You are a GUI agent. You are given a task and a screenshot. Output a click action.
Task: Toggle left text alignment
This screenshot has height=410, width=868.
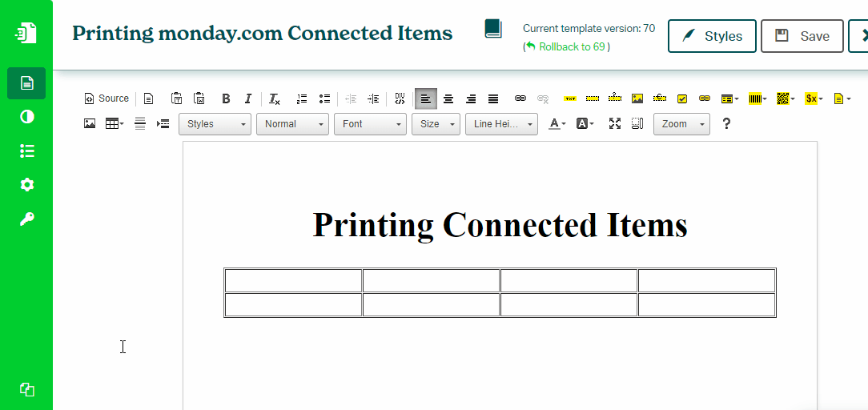[426, 99]
